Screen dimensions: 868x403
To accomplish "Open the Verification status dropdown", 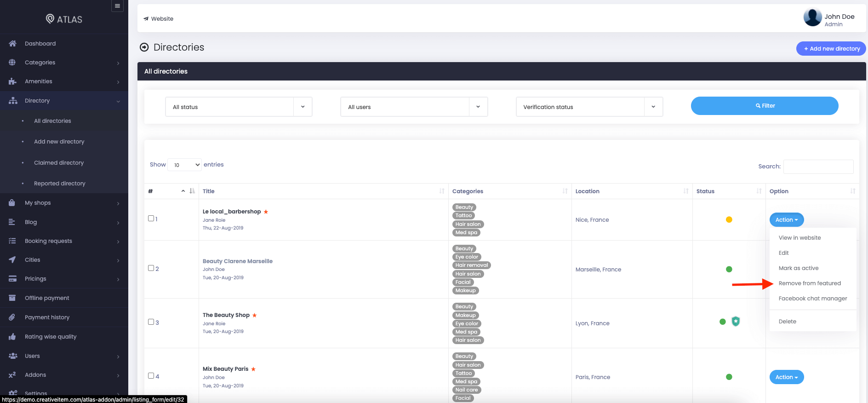I will [589, 107].
